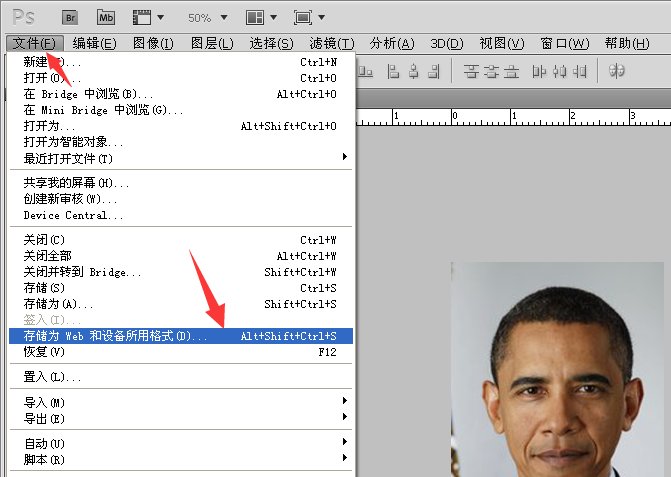Open the Edit (编辑) menu
671x477 pixels.
coord(95,43)
